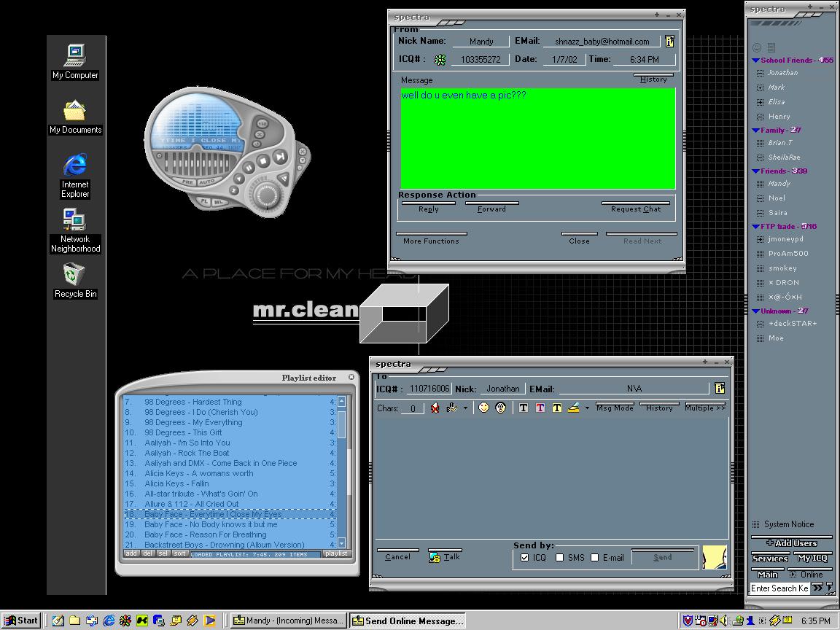The height and width of the screenshot is (630, 840).
Task: Click the ICQ flower quick launch icon
Action: click(x=125, y=621)
